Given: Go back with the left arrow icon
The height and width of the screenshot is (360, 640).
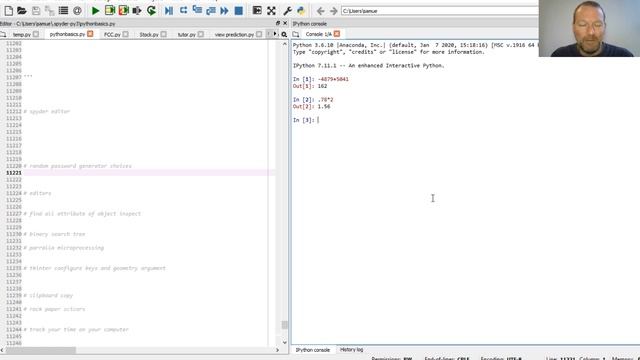Looking at the screenshot, I should click(321, 11).
